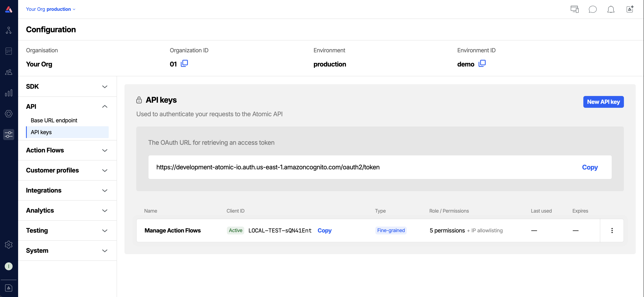Click the bottom Atomic workbench icon
Screen dimensions: 644x297
(x=9, y=288)
